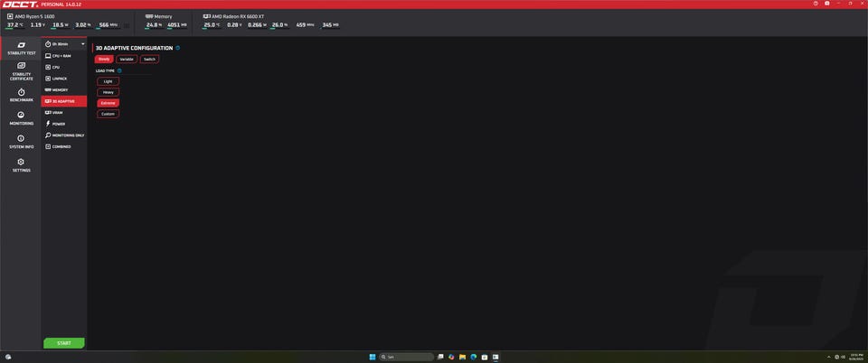Set load type to Light
Screen dimensions: 868x363
click(108, 81)
